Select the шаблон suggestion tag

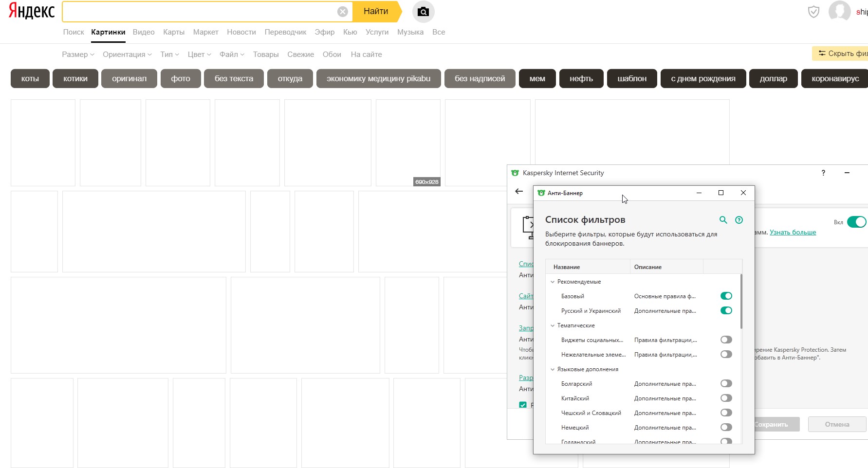(x=632, y=78)
